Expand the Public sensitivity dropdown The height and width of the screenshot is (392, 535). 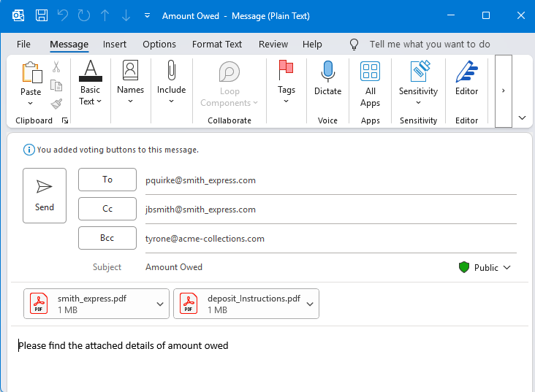[506, 268]
